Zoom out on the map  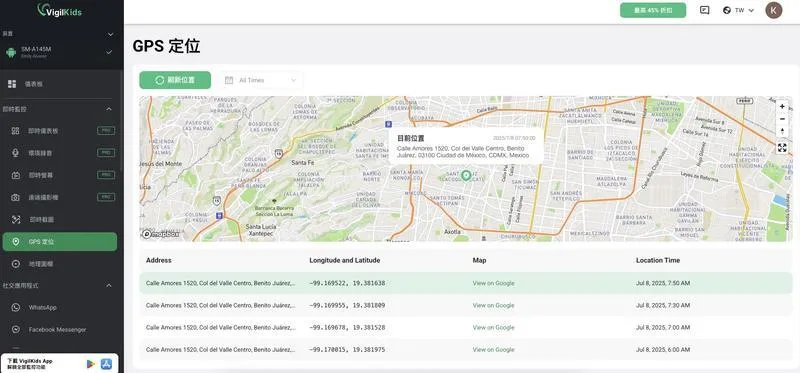pyautogui.click(x=782, y=119)
